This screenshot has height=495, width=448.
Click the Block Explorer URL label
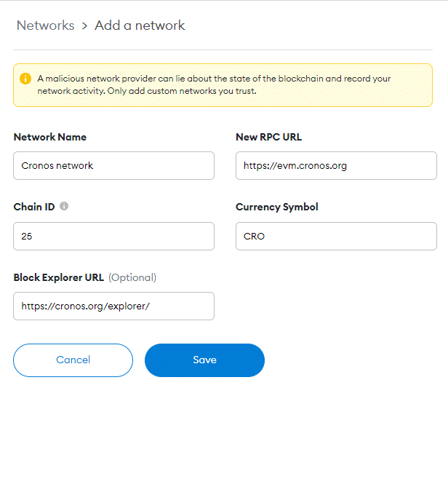coord(59,277)
